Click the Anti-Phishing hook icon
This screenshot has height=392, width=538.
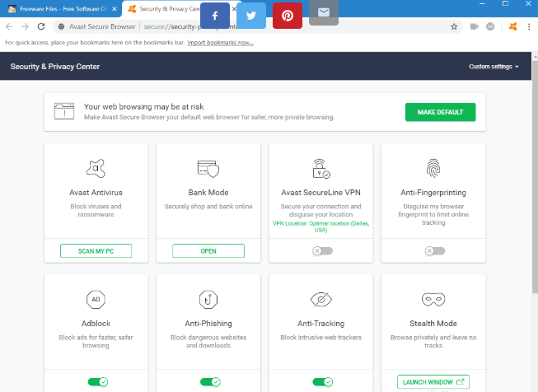(x=208, y=300)
